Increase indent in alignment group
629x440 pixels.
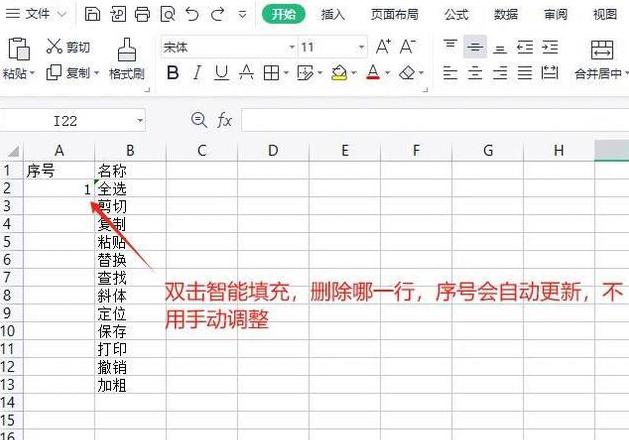550,47
